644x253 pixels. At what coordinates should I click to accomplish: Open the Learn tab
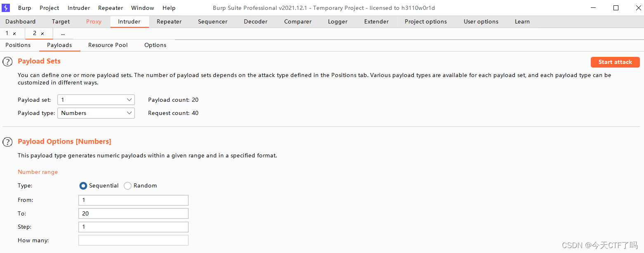[x=522, y=22]
